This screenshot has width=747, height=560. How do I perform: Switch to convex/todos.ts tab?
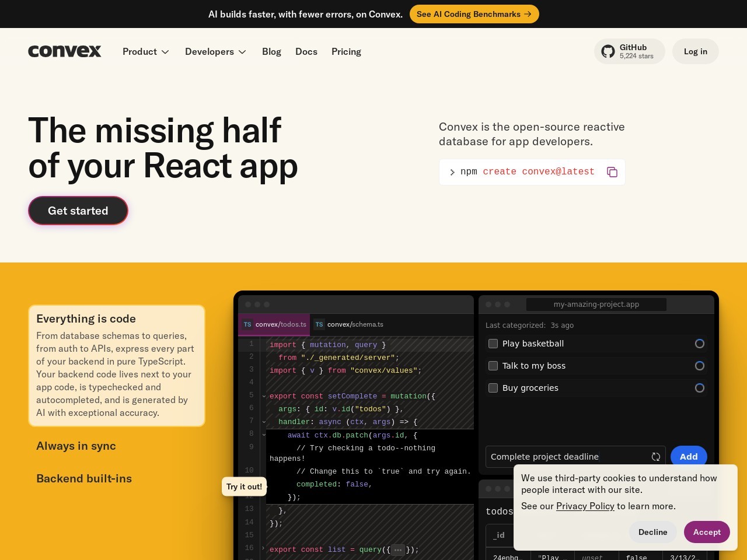pos(274,324)
